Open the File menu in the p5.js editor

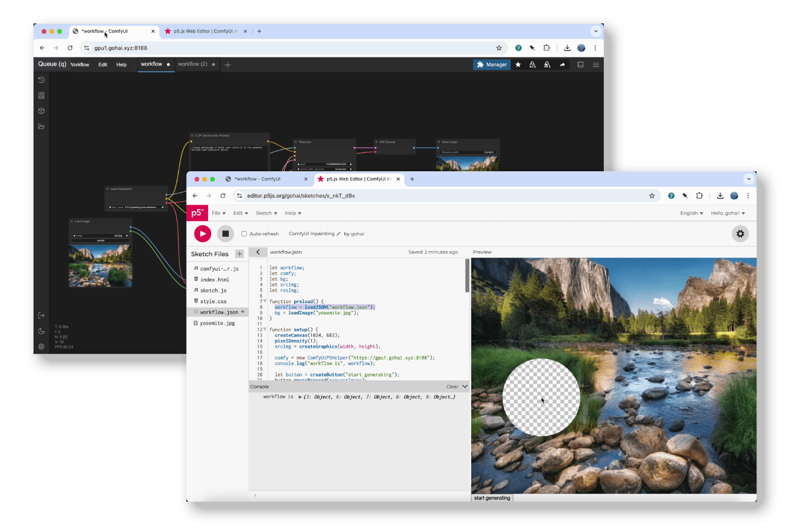217,213
